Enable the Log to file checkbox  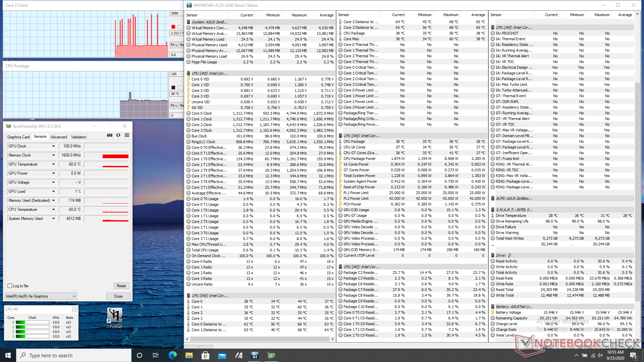coord(10,286)
